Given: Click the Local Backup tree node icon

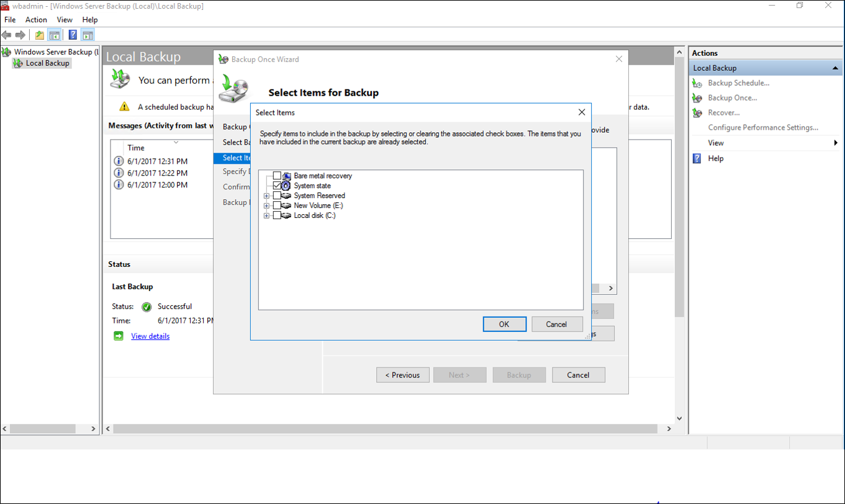Looking at the screenshot, I should click(18, 63).
